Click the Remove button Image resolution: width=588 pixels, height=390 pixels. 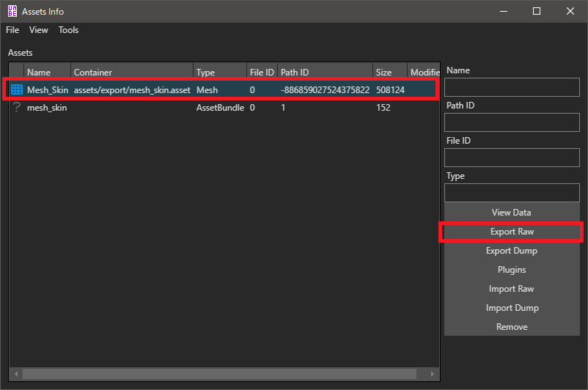[512, 327]
